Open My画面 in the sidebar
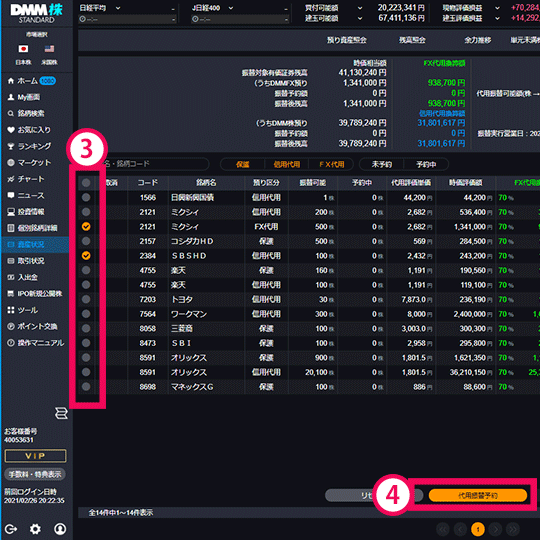540x540 pixels. point(24,97)
